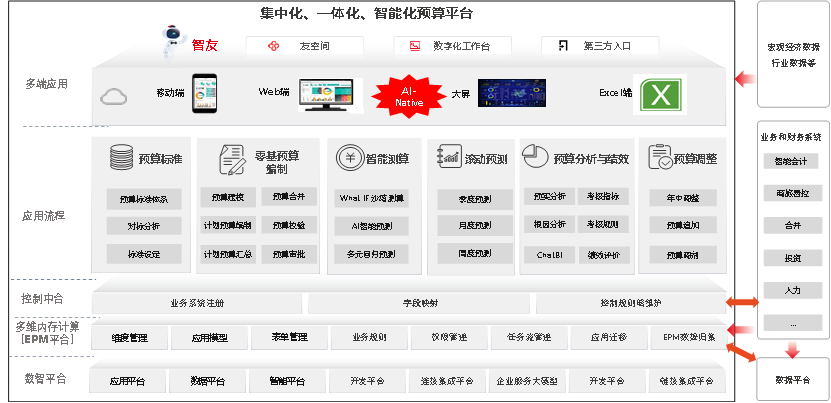Click the clipboard check icon beside 预算调整
The height and width of the screenshot is (403, 831).
660,157
